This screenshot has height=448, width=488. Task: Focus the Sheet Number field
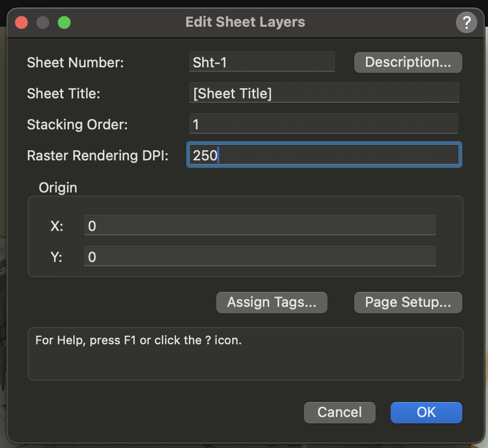(262, 62)
